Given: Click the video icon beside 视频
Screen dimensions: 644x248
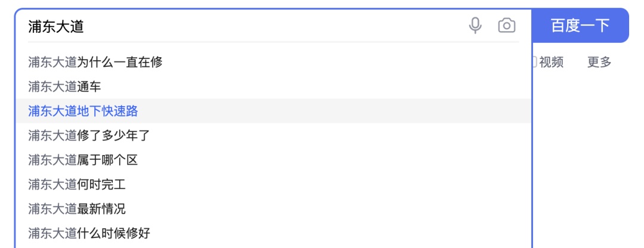Looking at the screenshot, I should (534, 62).
